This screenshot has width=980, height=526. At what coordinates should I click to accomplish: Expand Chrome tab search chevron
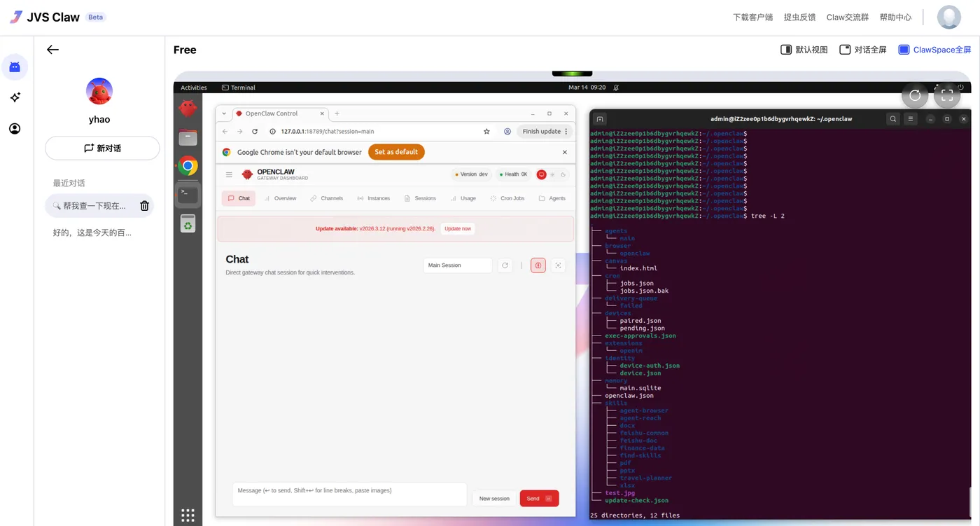point(223,113)
